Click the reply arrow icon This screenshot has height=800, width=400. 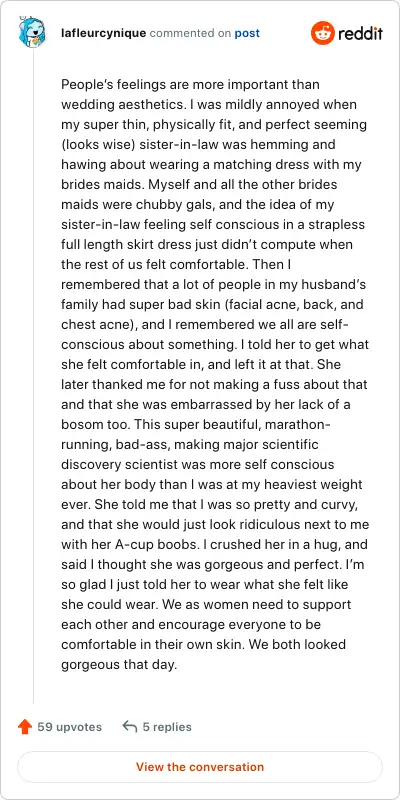[130, 727]
